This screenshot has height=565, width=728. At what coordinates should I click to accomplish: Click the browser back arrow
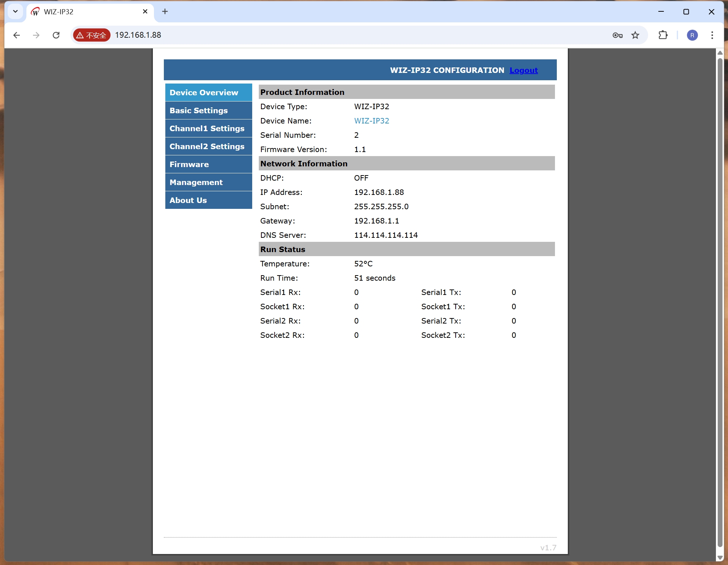[x=16, y=35]
